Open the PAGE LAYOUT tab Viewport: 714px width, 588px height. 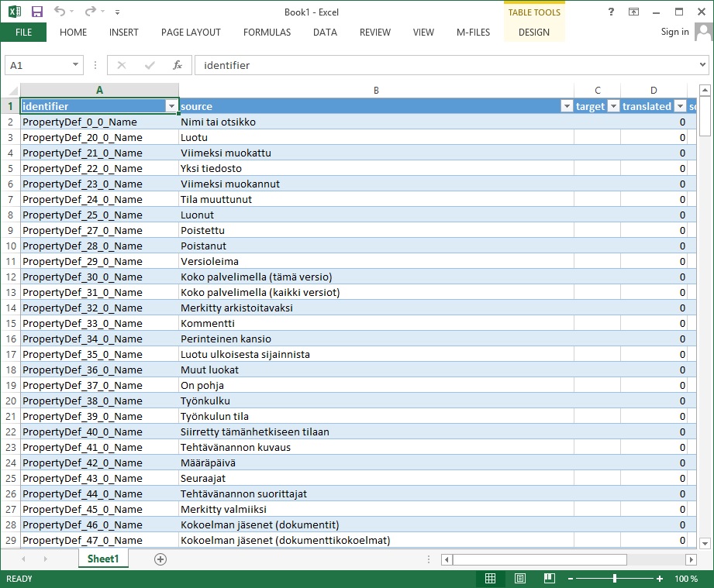[x=191, y=33]
